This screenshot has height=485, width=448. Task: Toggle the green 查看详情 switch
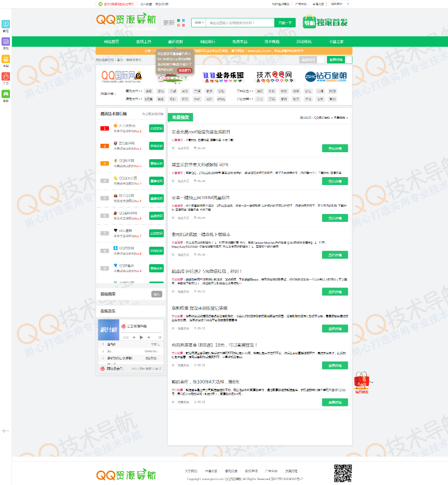click(339, 60)
